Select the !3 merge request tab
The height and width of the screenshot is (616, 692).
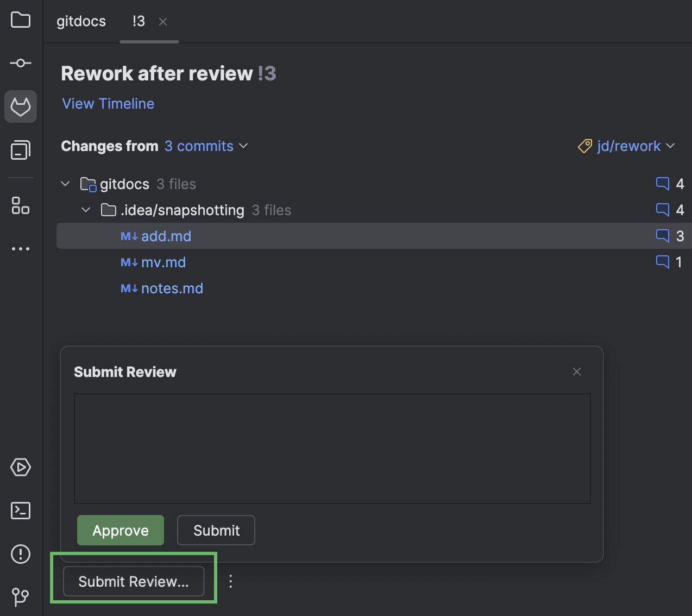pos(138,21)
